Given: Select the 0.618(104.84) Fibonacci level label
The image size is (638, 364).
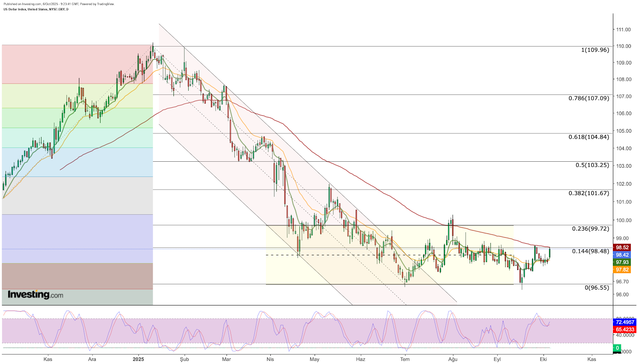Looking at the screenshot, I should tap(589, 137).
